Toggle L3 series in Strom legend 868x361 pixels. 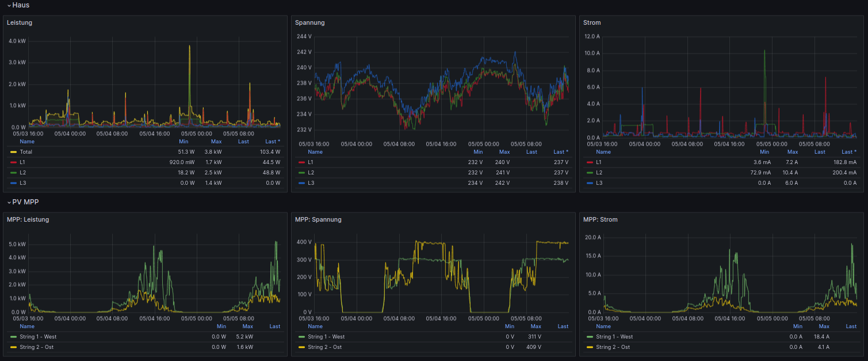click(599, 183)
